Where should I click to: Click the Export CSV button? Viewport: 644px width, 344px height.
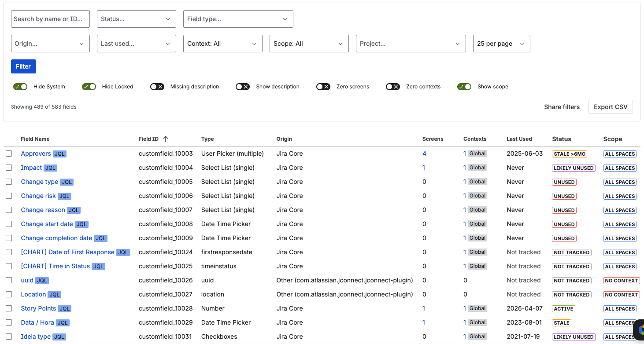pos(611,107)
